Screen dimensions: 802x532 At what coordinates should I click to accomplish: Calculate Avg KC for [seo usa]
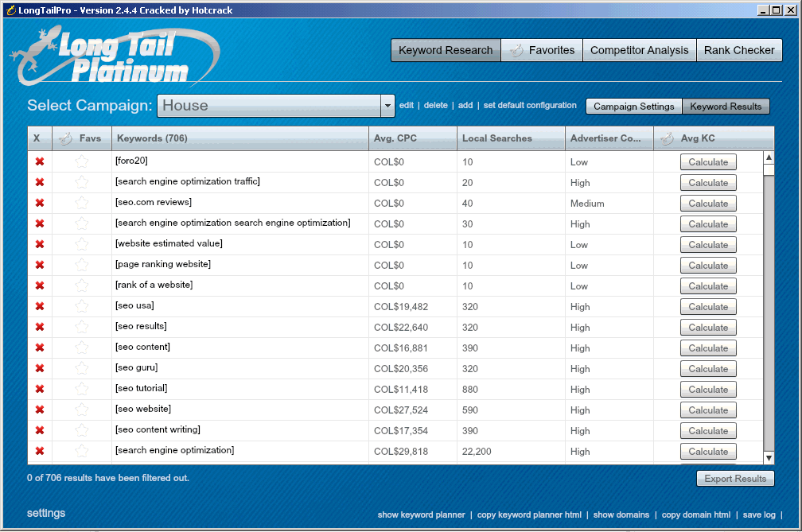tap(708, 307)
